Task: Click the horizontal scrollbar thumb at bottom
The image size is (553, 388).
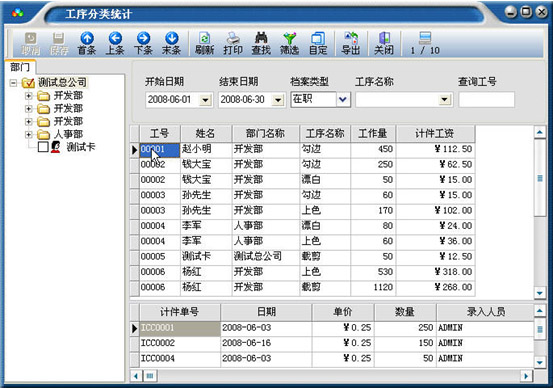Action: 150,376
